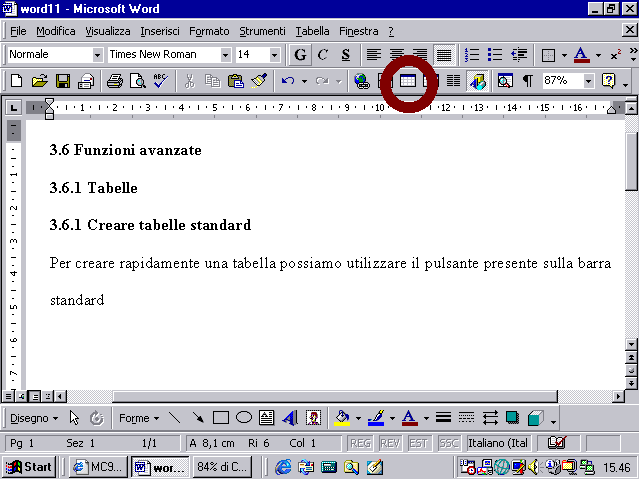639x479 pixels.
Task: Open the File menu
Action: tap(18, 31)
